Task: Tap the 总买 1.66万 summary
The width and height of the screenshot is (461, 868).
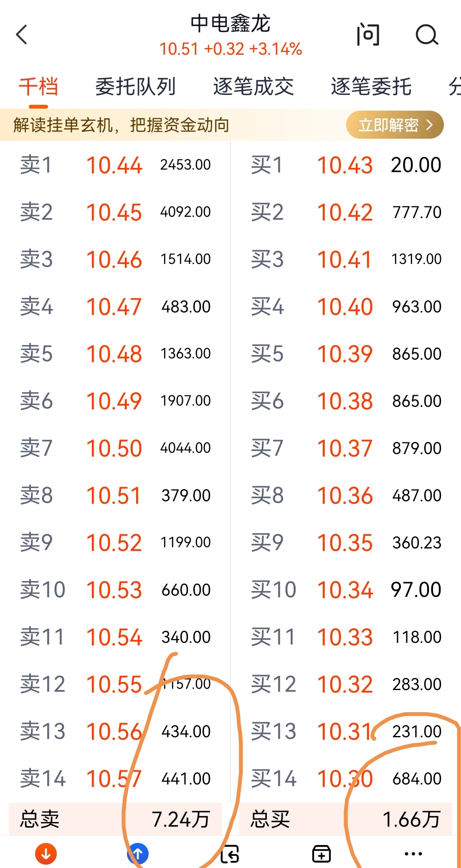Action: pos(346,819)
